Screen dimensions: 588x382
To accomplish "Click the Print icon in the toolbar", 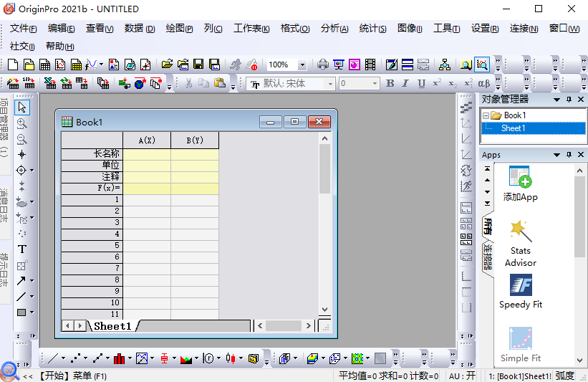I will tap(322, 65).
